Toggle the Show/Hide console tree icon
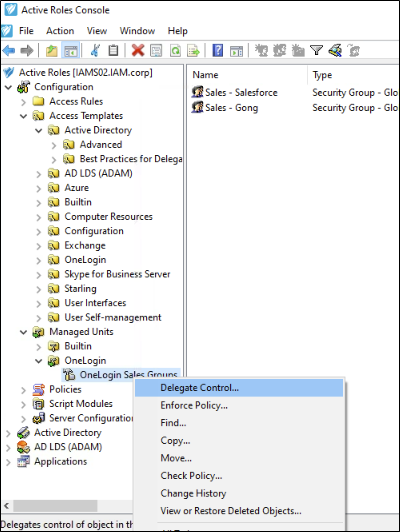This screenshot has width=400, height=532. [x=71, y=51]
